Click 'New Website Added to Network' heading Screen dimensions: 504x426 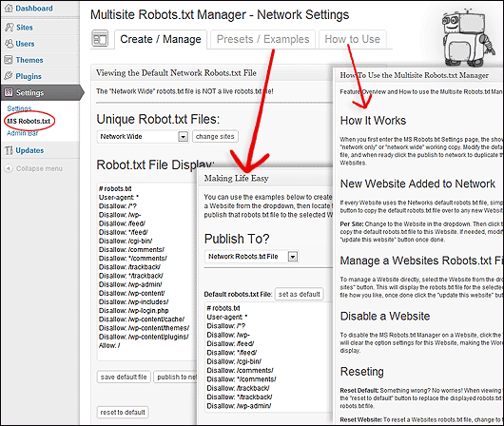point(417,184)
